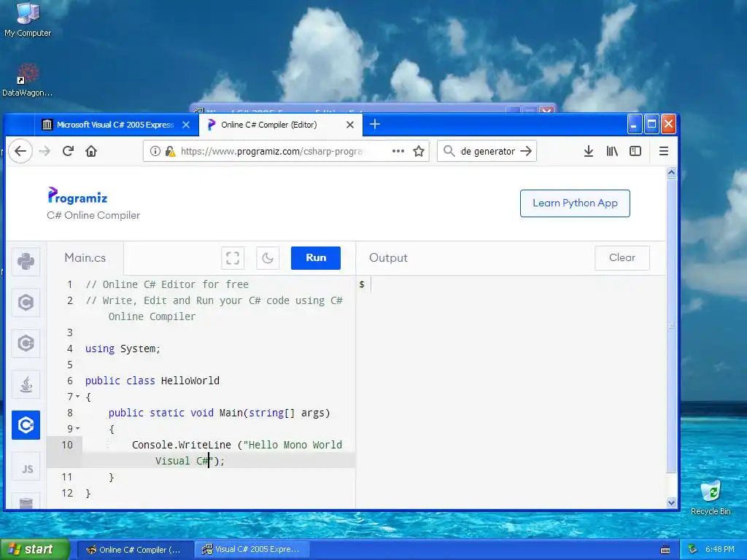Click page scrollbar down arrow
This screenshot has height=560, width=747.
point(672,502)
